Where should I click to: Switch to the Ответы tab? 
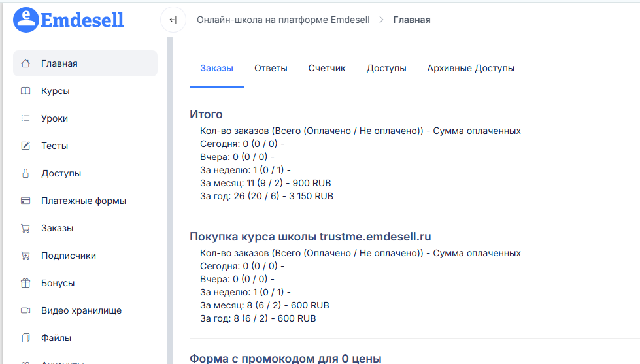click(271, 68)
